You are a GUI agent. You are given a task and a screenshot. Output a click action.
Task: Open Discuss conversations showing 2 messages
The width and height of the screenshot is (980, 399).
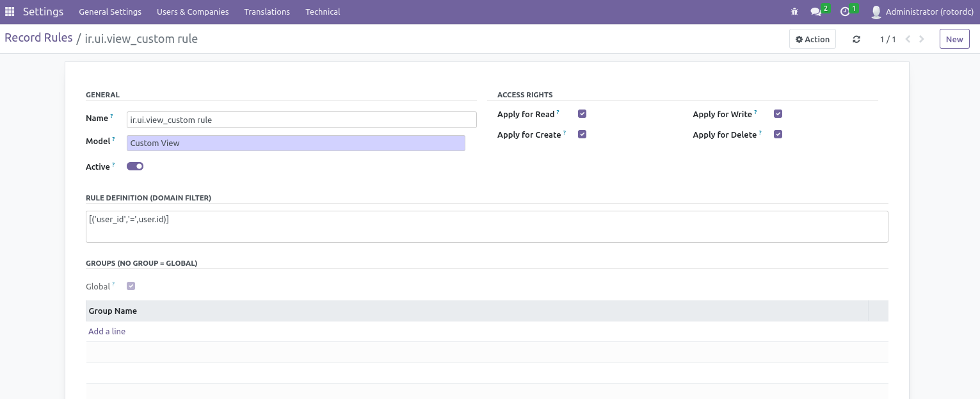(x=817, y=12)
